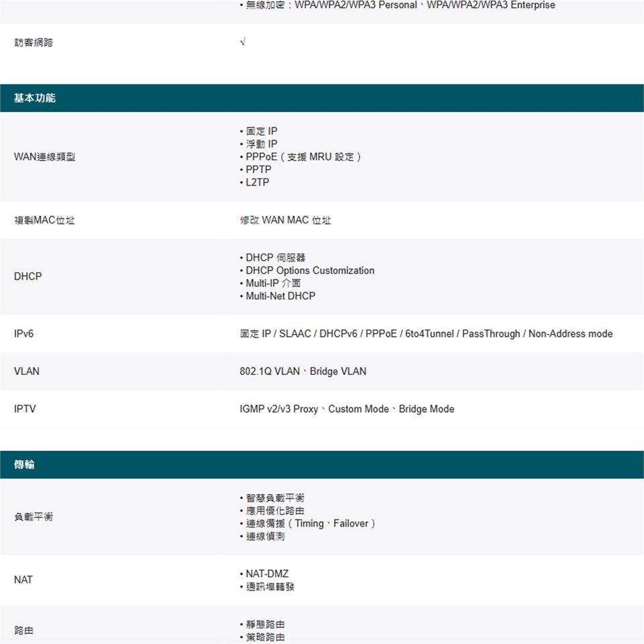
Task: Click the IPv6 row label
Action: pyautogui.click(x=24, y=333)
